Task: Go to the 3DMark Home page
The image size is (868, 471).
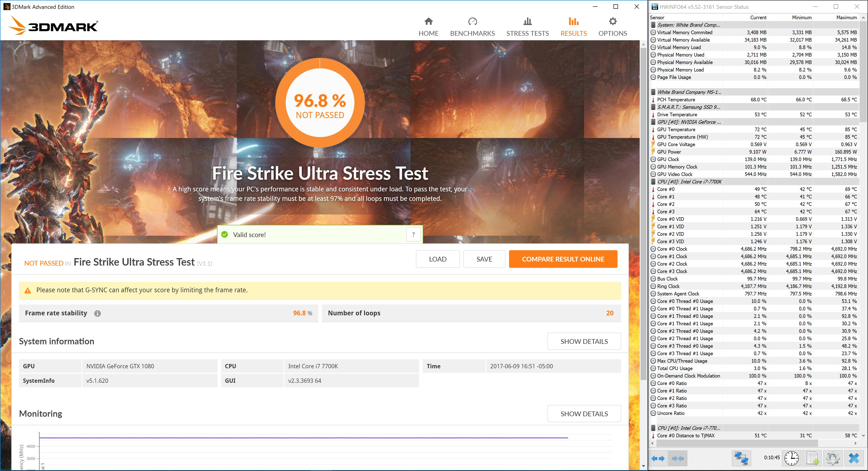Action: pyautogui.click(x=428, y=27)
